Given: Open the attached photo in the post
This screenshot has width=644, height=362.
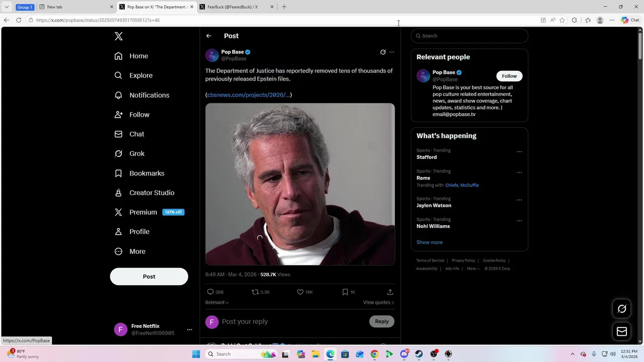Looking at the screenshot, I should (300, 184).
